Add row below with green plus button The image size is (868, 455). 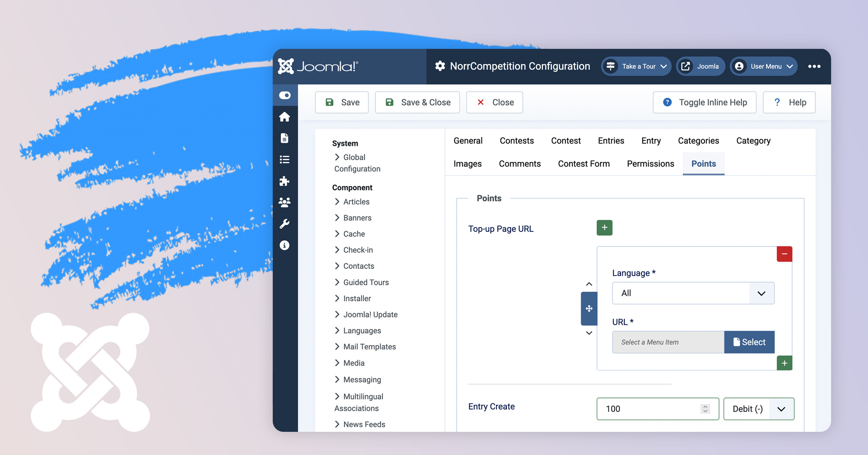click(784, 363)
